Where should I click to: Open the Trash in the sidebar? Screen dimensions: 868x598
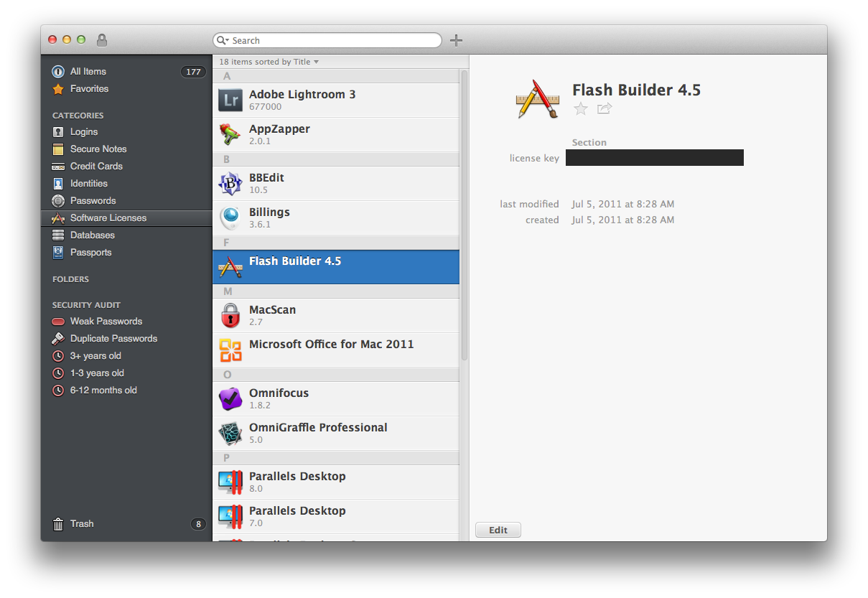click(81, 524)
